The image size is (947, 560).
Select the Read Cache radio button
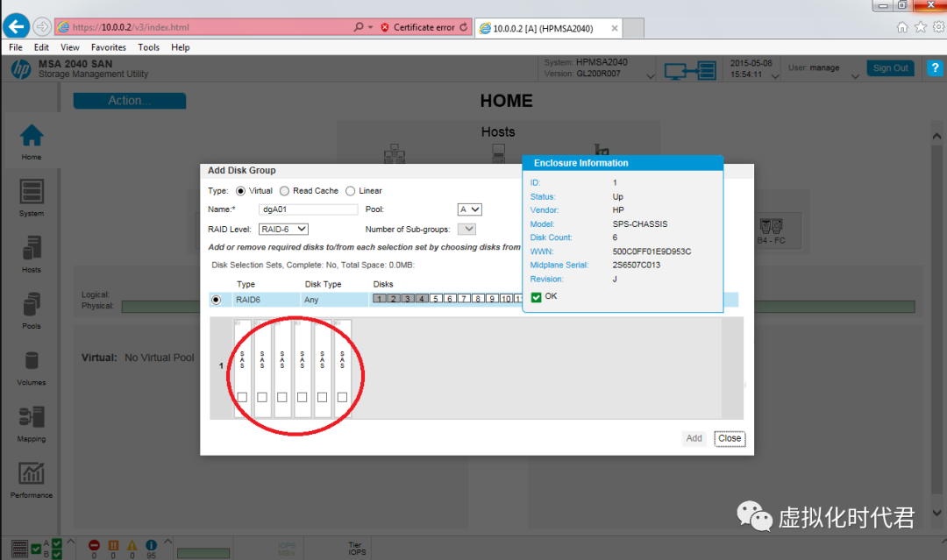coord(284,191)
